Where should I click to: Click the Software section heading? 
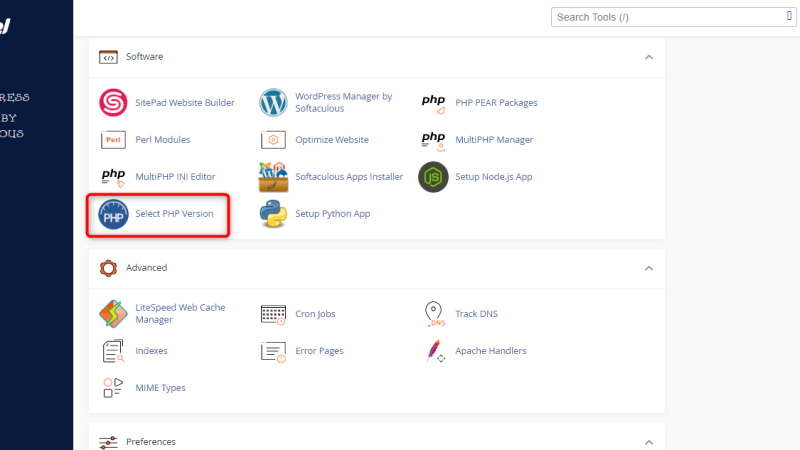[144, 57]
